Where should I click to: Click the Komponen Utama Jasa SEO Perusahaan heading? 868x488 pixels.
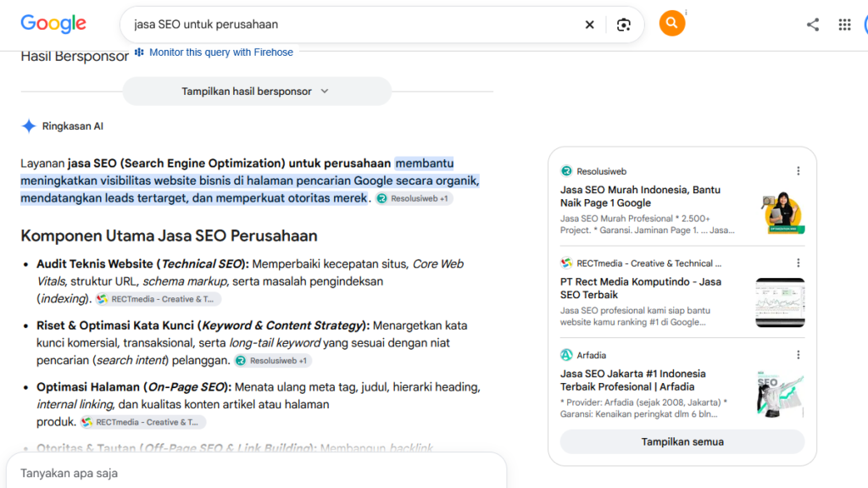[169, 236]
